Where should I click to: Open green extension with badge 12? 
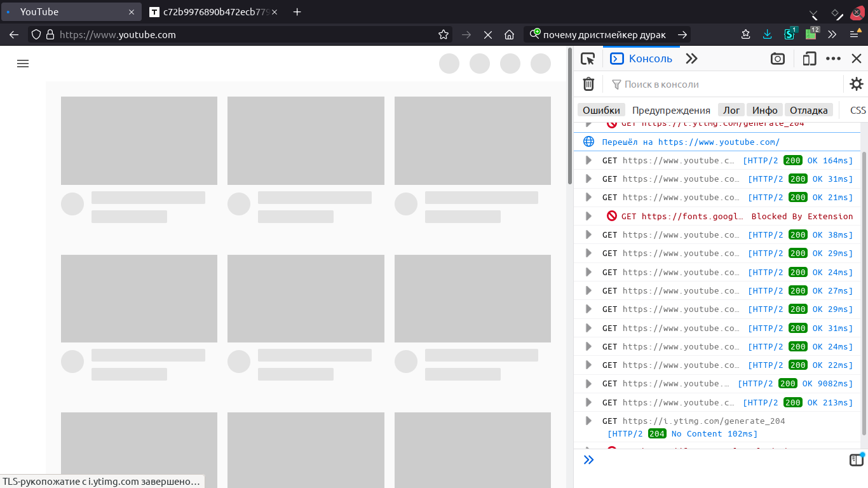[812, 33]
